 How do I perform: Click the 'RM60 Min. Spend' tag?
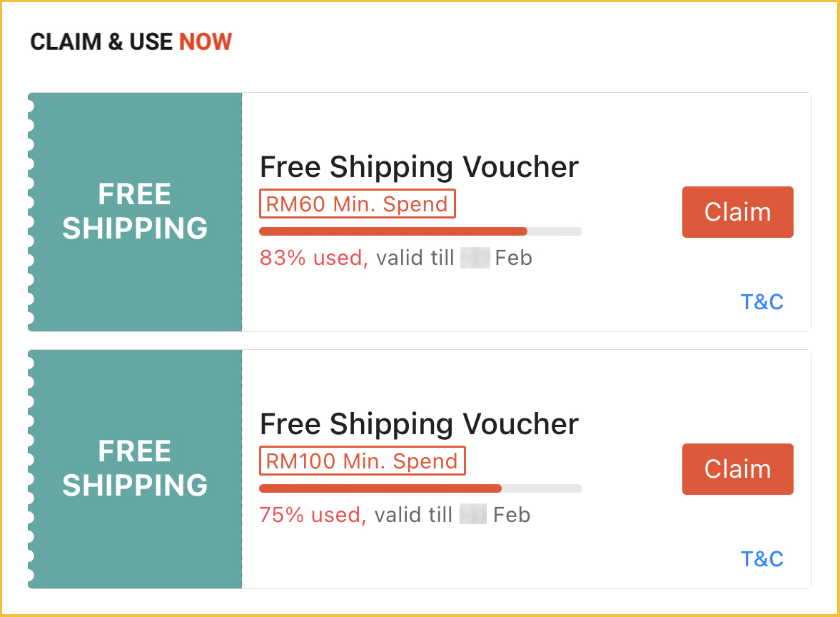pos(357,204)
